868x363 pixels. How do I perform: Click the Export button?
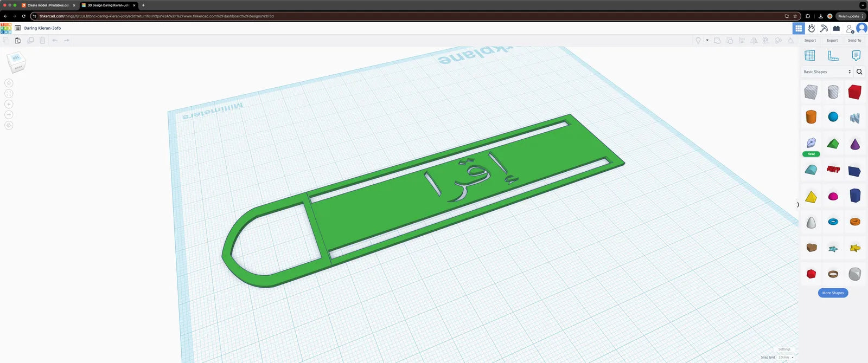(x=832, y=41)
